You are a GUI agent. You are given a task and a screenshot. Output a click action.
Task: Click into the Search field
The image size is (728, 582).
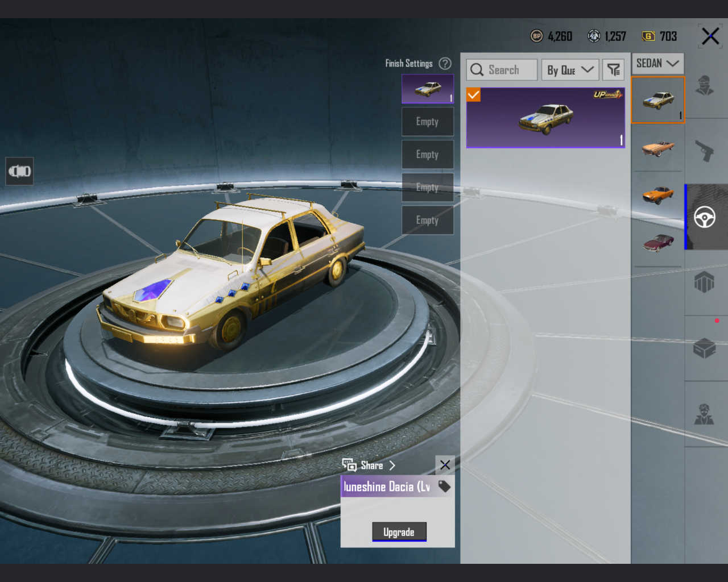[502, 70]
